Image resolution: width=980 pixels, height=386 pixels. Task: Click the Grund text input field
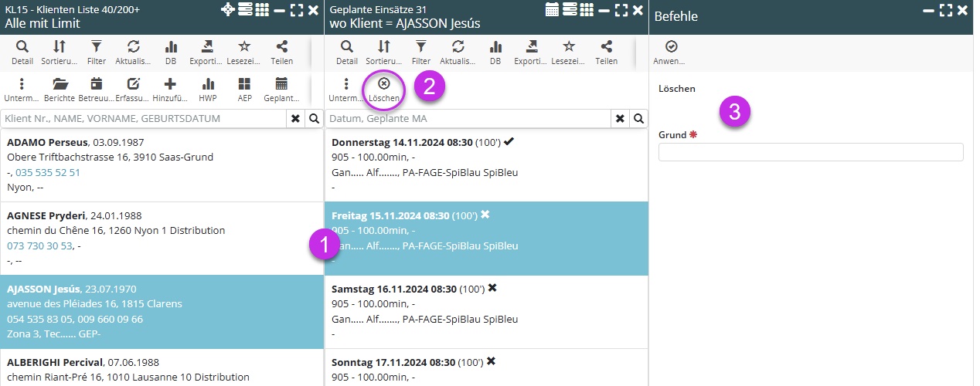[810, 152]
